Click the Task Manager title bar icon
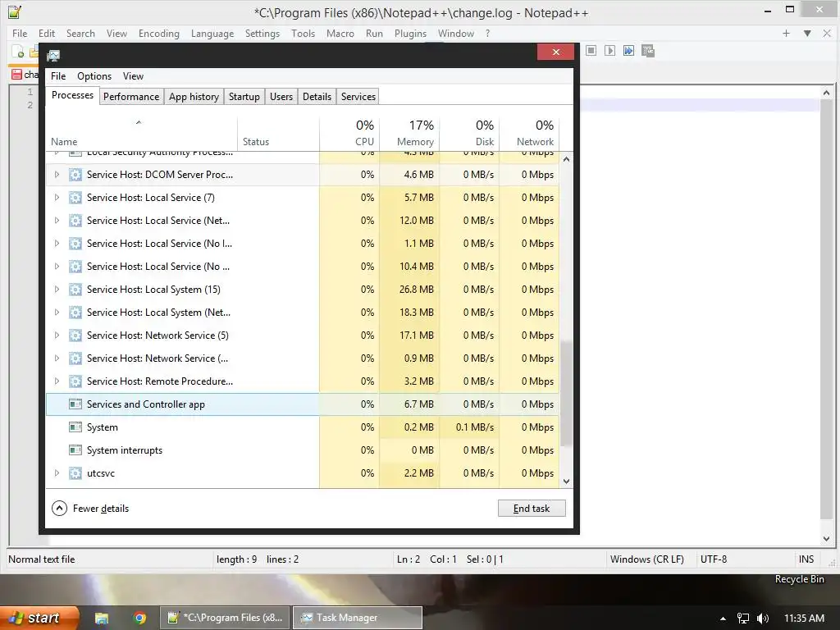 (x=53, y=55)
